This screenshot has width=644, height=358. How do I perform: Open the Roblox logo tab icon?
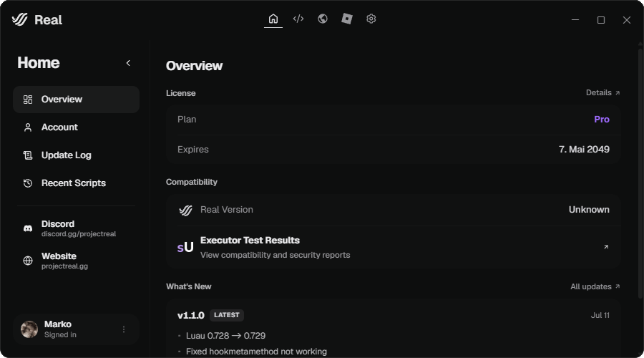click(346, 19)
